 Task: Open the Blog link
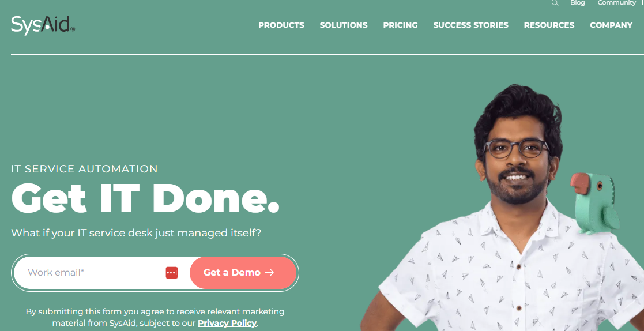577,3
